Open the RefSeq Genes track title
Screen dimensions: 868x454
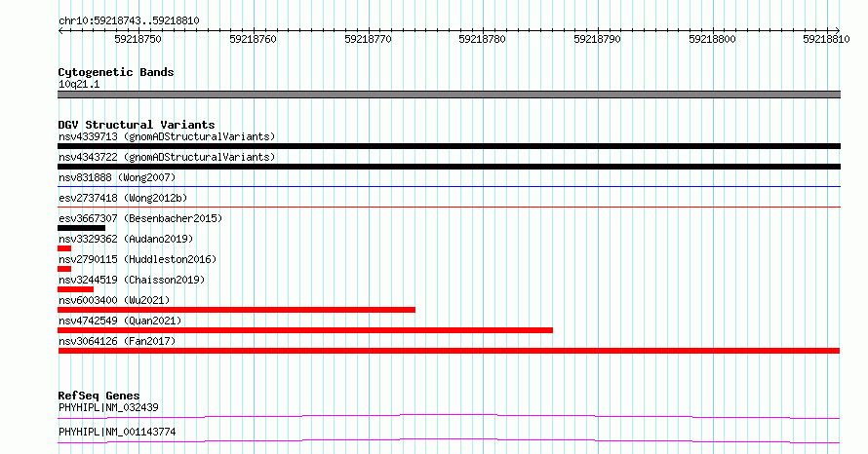[x=99, y=396]
